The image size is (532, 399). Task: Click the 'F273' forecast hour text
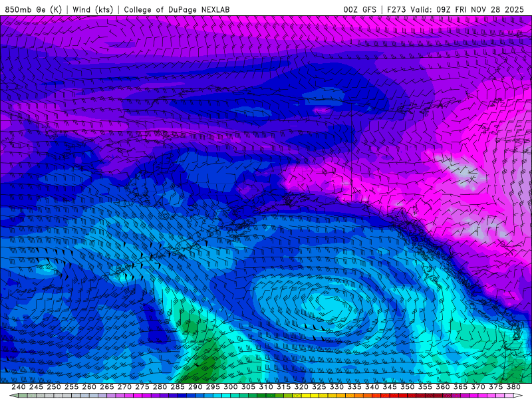[396, 9]
